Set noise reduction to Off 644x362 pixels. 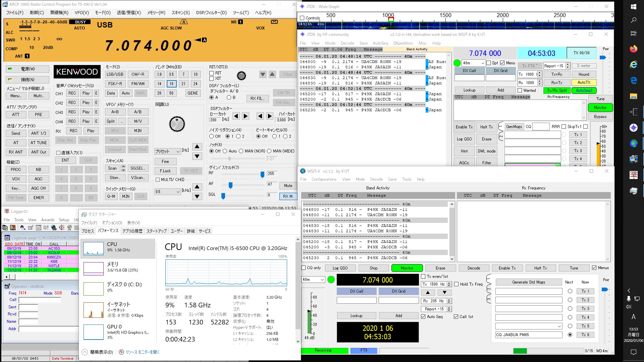(x=212, y=136)
